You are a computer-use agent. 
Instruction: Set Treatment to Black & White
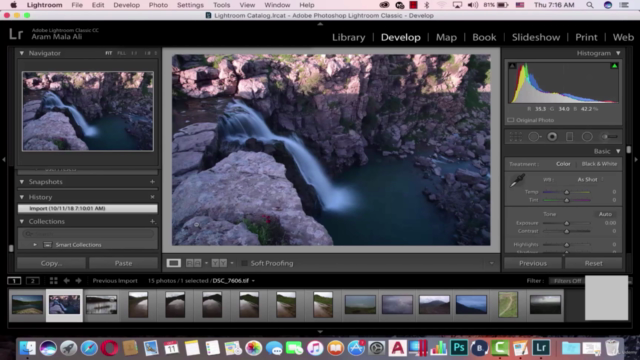click(599, 164)
